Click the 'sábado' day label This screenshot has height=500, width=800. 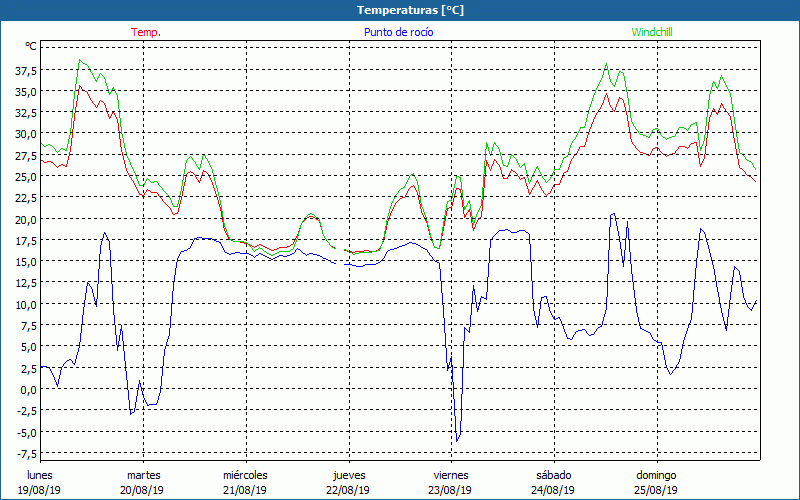(554, 475)
